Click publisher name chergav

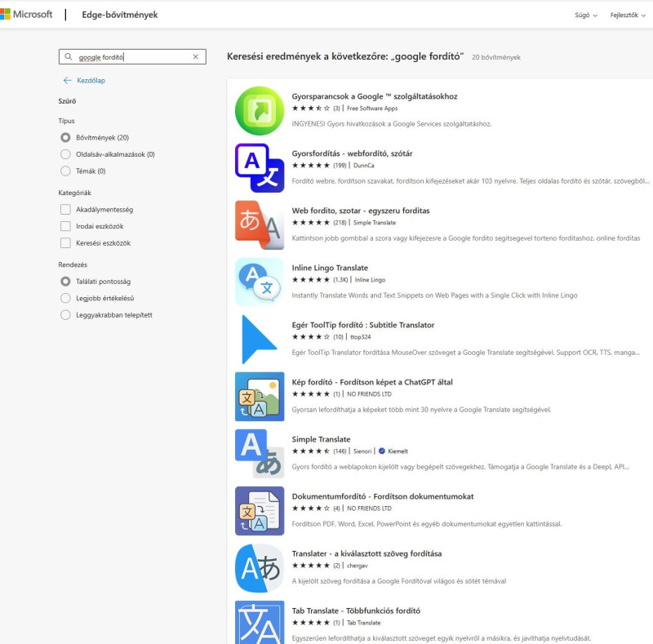(358, 566)
